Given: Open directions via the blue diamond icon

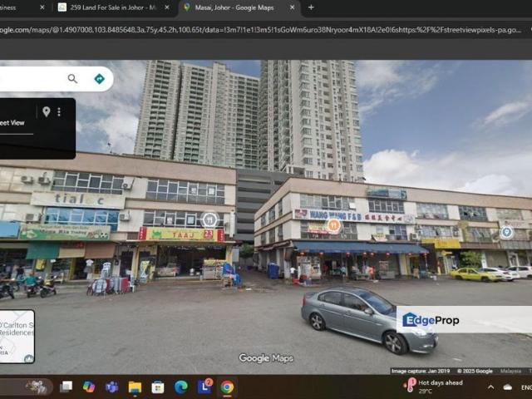Looking at the screenshot, I should tap(99, 79).
